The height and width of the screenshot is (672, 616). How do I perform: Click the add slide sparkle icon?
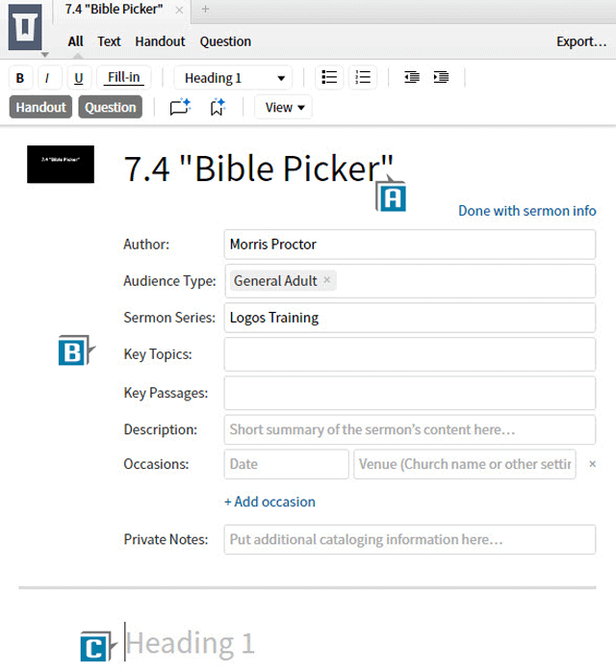(x=180, y=107)
